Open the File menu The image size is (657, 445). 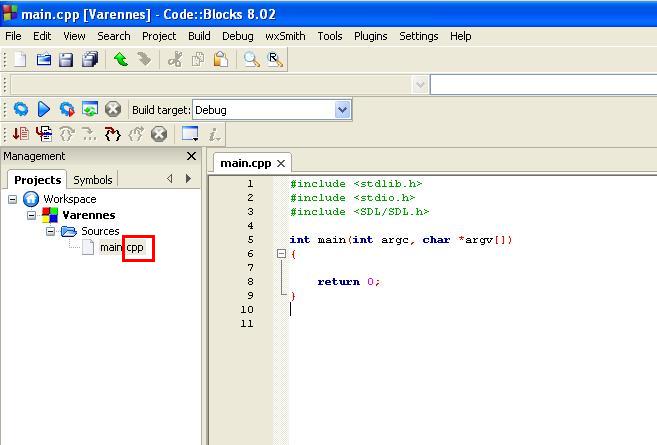[x=13, y=36]
